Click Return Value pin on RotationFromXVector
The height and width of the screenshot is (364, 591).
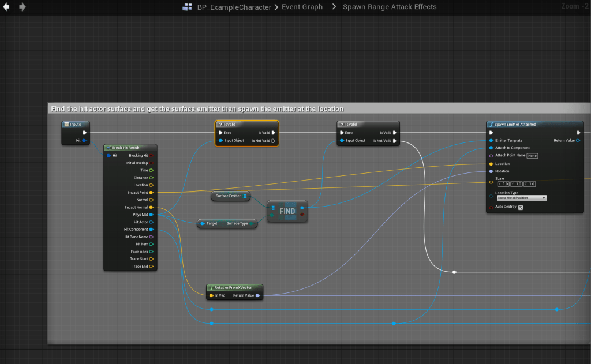click(257, 295)
